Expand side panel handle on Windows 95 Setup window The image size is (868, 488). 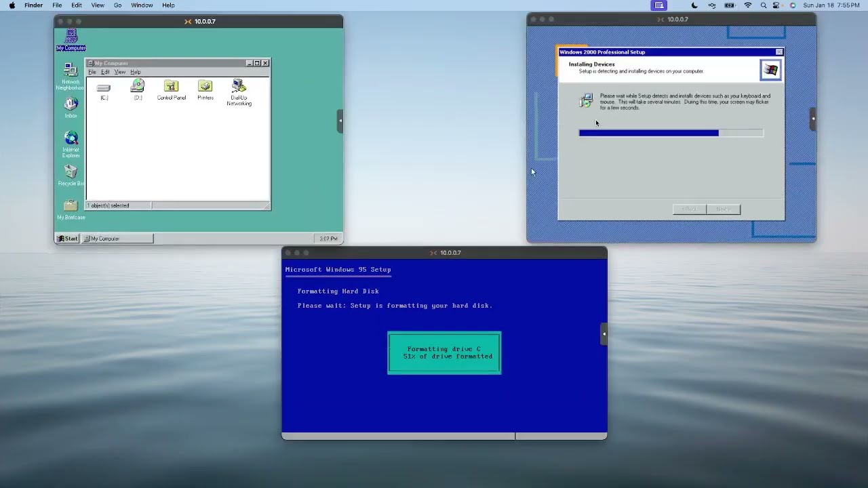604,333
